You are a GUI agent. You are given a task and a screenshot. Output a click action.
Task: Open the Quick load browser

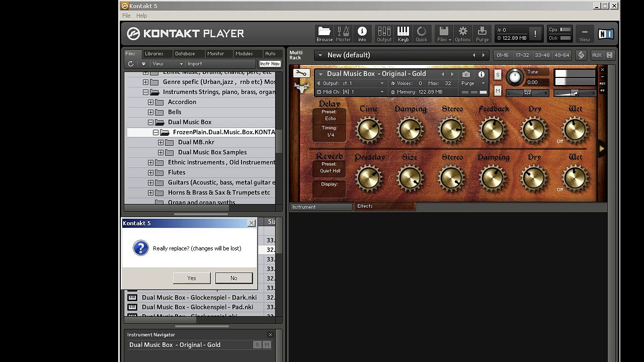[421, 34]
